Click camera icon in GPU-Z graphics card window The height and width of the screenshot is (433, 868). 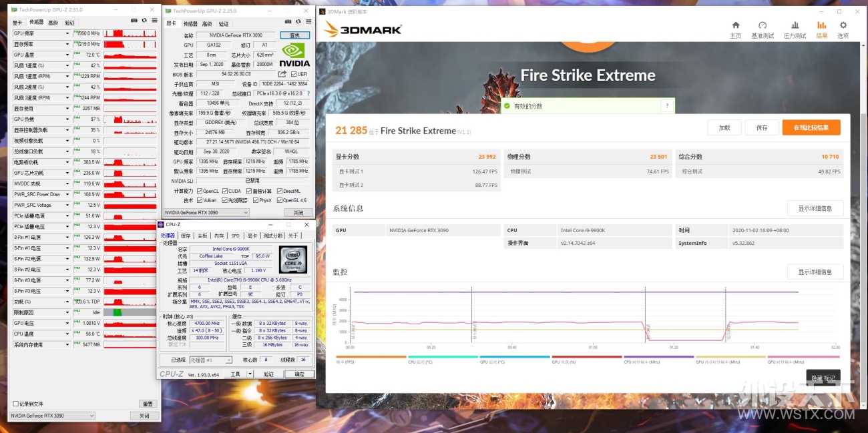pos(289,22)
